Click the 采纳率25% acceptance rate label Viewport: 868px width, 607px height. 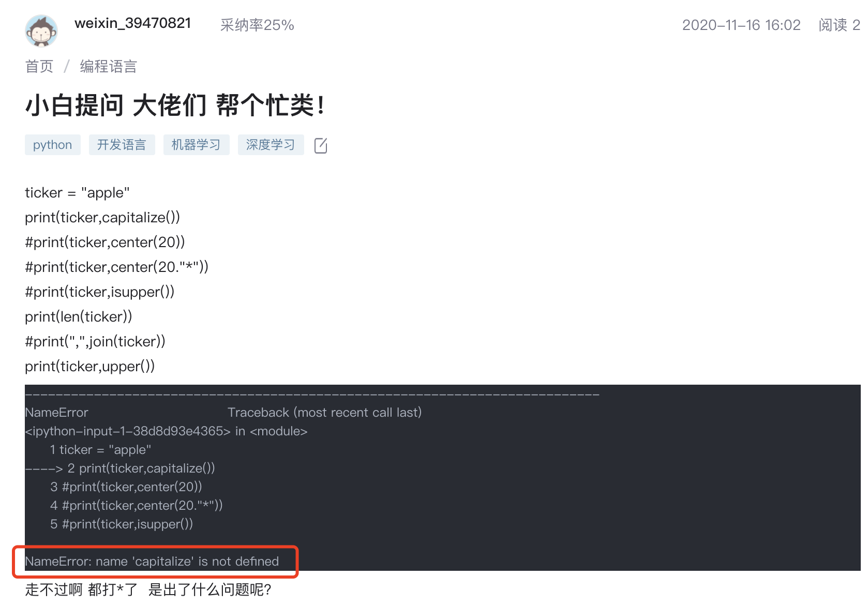tap(257, 25)
